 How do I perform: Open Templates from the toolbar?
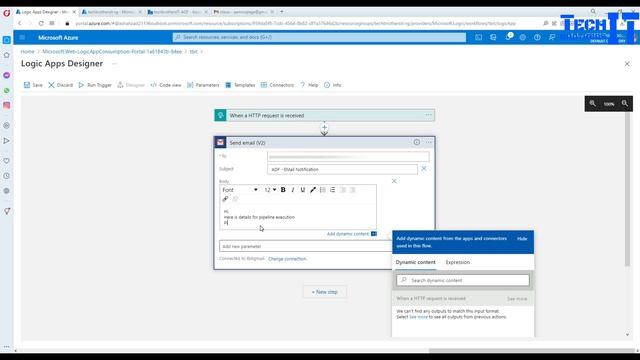pyautogui.click(x=240, y=85)
